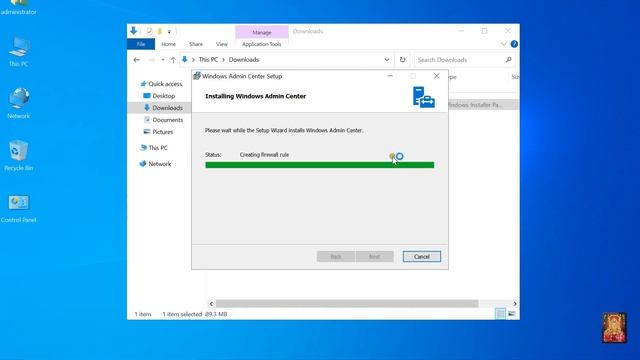Click the disabled Next button in setup

[374, 256]
